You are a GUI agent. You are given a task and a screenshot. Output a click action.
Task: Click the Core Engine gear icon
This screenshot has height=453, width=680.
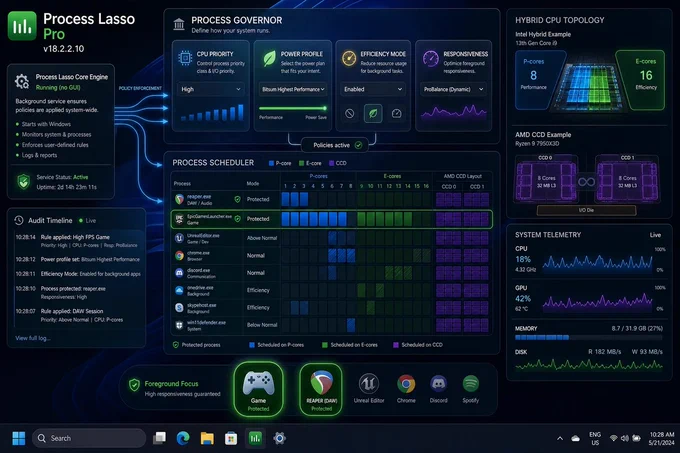point(22,81)
